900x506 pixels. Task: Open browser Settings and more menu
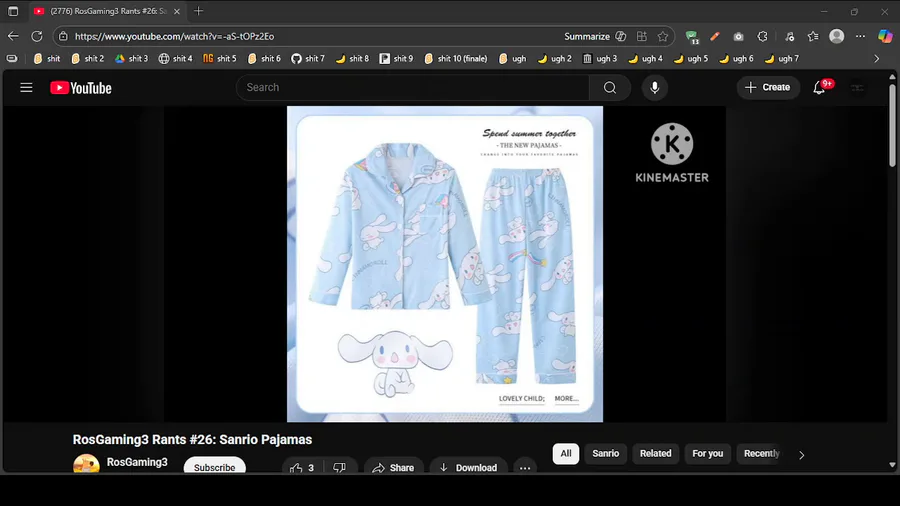coord(860,36)
